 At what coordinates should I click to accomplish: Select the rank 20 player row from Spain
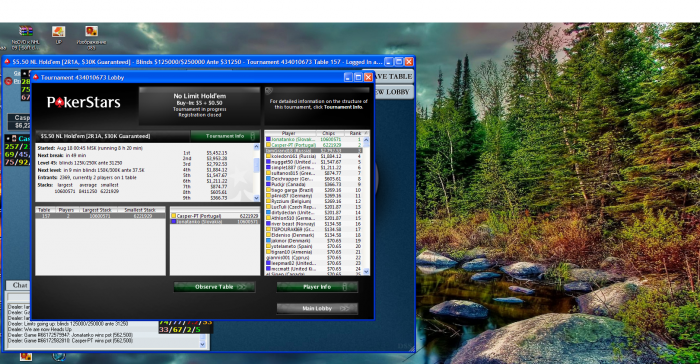(x=313, y=246)
